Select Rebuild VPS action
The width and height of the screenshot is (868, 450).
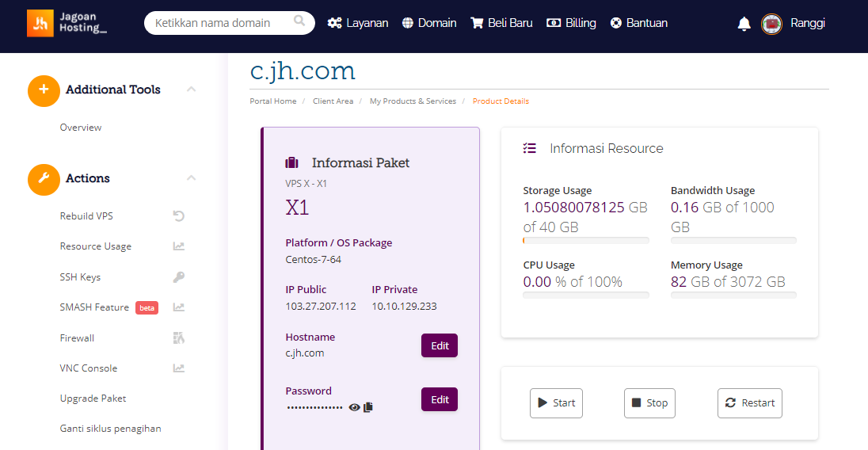coord(86,215)
